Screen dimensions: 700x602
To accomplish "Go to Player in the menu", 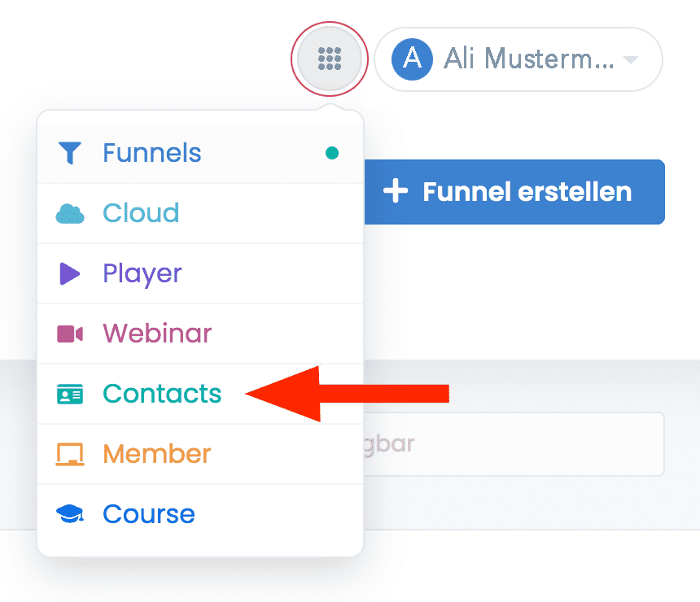I will pos(142,273).
